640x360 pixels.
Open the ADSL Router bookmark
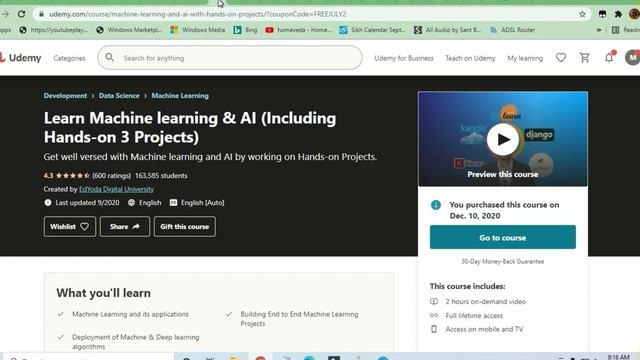click(512, 30)
